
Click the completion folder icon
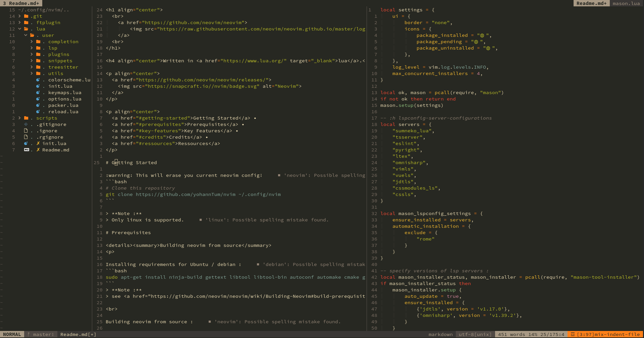click(38, 42)
